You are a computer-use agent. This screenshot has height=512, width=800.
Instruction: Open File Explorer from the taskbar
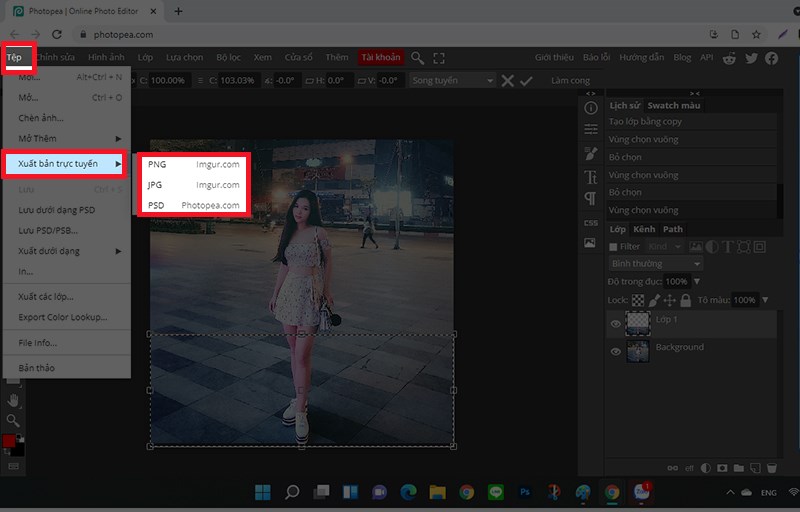point(437,492)
